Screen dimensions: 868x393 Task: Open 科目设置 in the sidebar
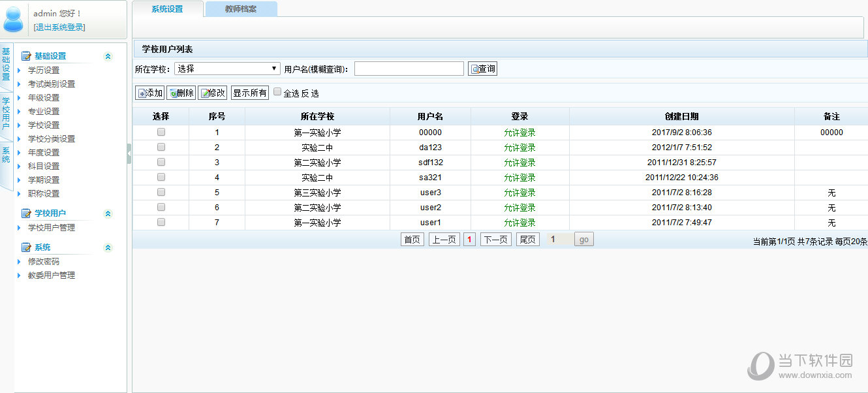[44, 166]
